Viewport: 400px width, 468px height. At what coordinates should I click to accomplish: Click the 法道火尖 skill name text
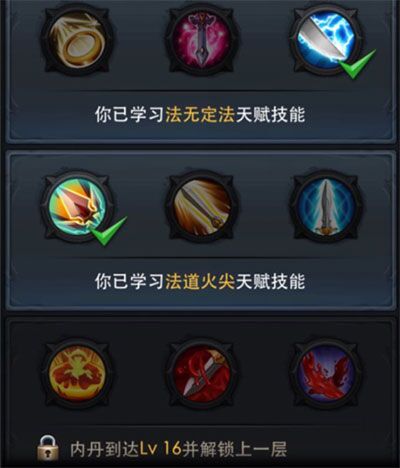click(200, 281)
